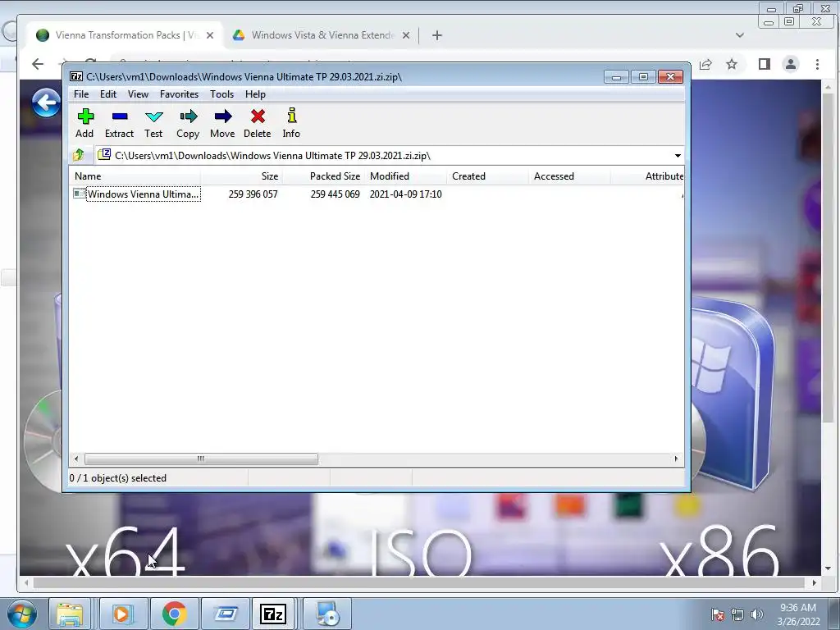Sort by Packed Size column header

(x=323, y=176)
